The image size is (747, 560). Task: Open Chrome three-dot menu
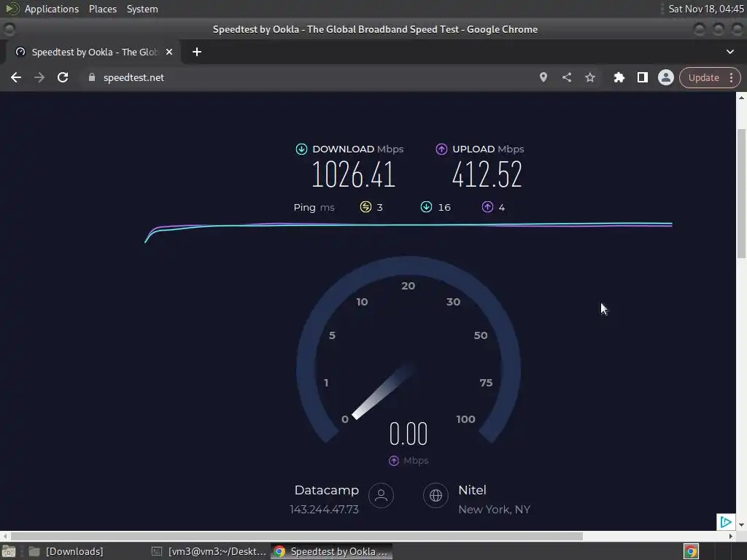point(731,77)
